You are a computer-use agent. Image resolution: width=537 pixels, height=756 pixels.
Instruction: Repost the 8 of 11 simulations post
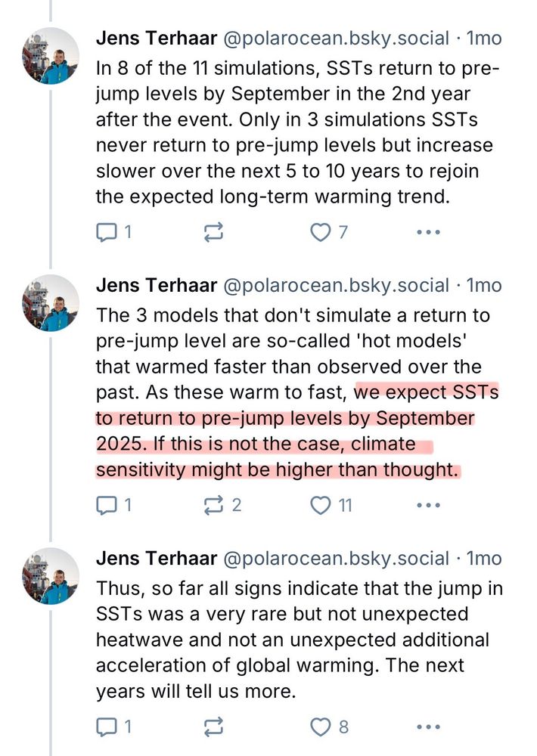[x=213, y=232]
